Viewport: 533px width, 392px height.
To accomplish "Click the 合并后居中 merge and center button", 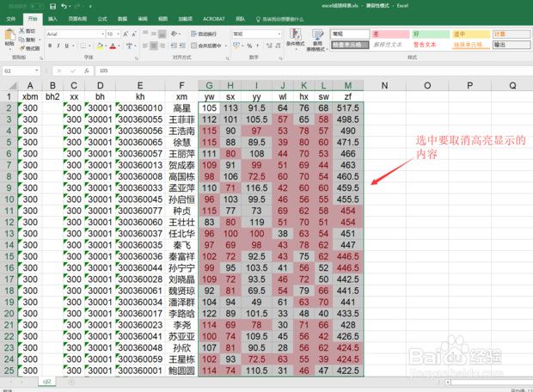I will [x=206, y=46].
